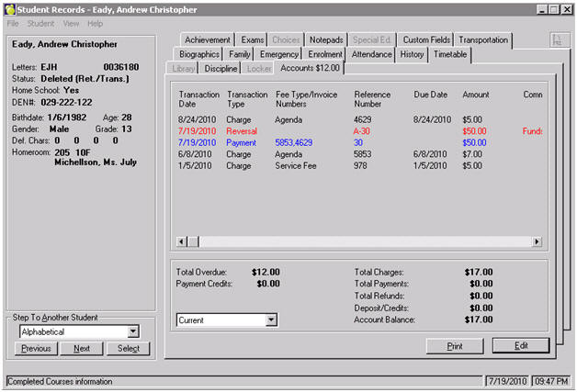Click the Edit button

[520, 346]
